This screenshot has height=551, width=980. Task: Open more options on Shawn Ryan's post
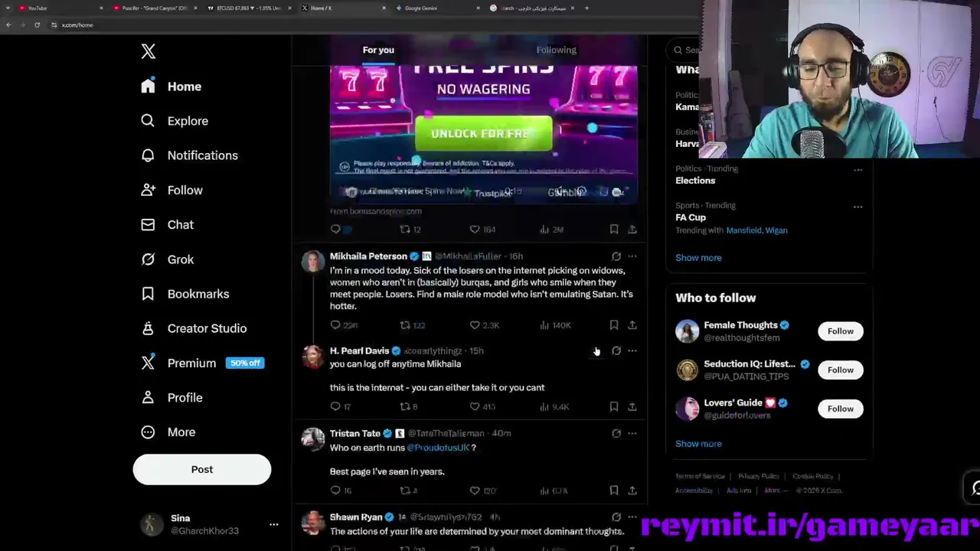point(632,517)
